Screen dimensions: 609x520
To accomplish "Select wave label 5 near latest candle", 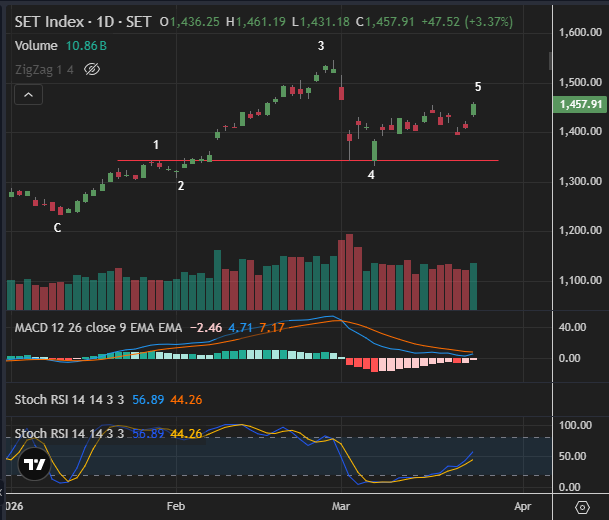I will 478,87.
